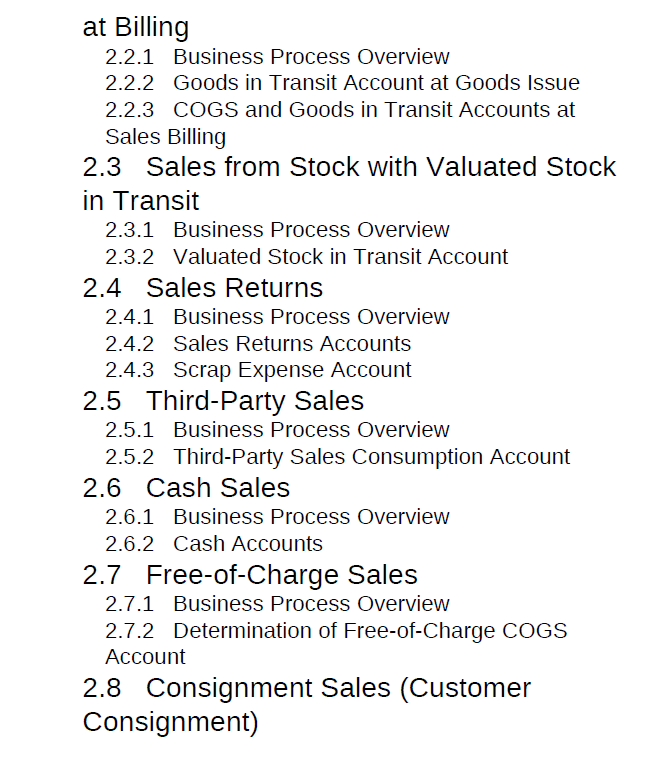Viewport: 654px width, 769px height.
Task: Open 2.7.1 Business Process Overview entry
Action: point(277,604)
